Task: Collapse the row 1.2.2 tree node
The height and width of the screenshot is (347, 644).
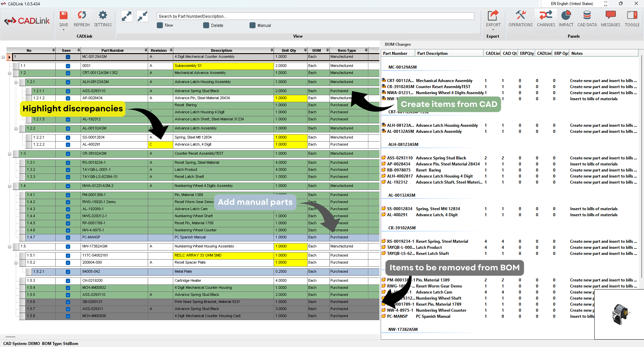Action: tap(16, 129)
